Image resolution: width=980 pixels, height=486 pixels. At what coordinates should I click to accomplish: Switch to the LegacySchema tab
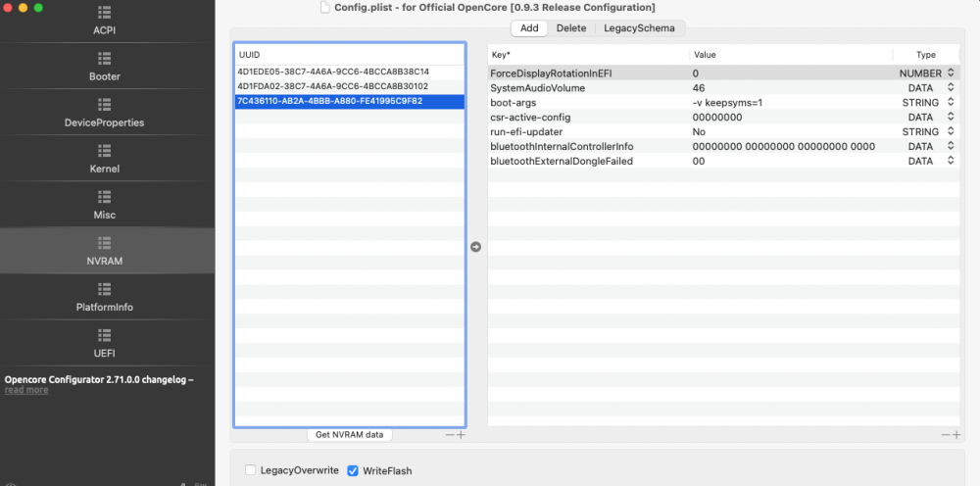click(x=639, y=28)
